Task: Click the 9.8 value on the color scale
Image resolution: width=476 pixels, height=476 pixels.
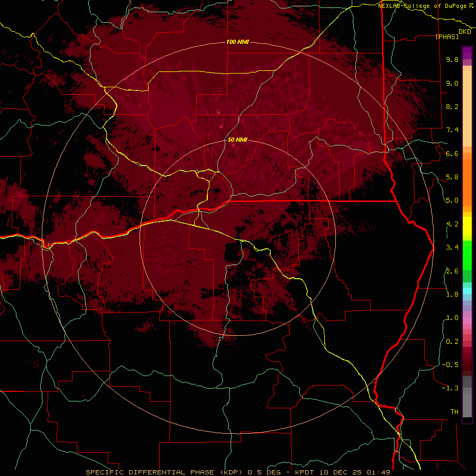Action: (x=452, y=59)
